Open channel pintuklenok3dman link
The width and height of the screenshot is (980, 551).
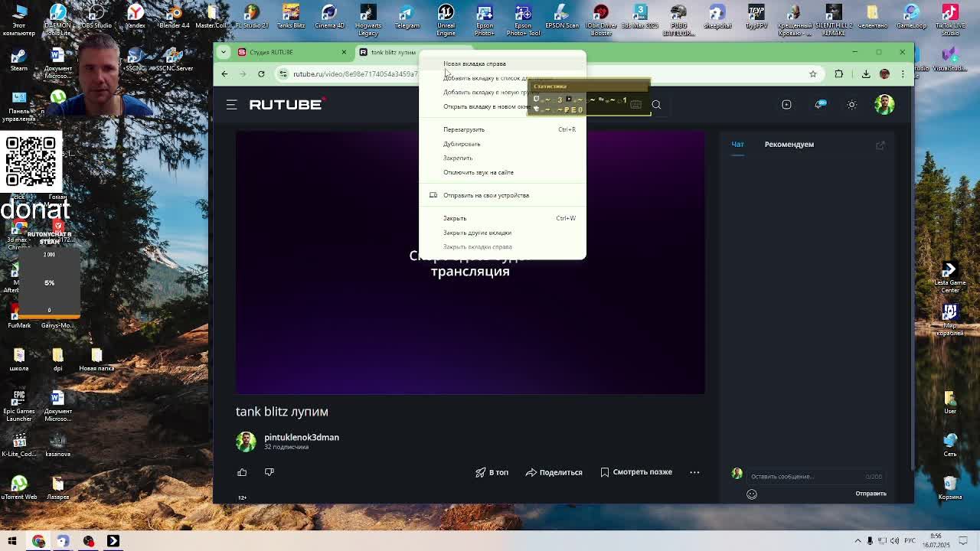click(302, 437)
